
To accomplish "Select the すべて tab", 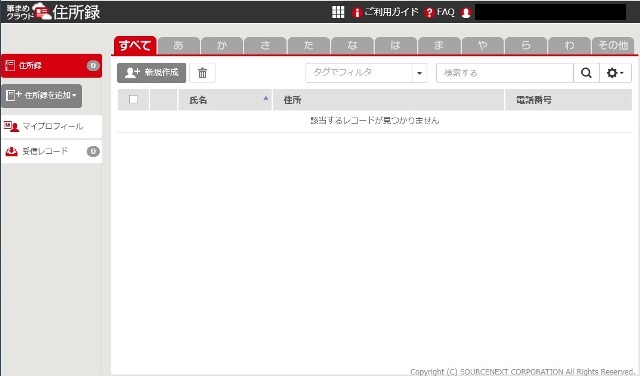I will 135,45.
